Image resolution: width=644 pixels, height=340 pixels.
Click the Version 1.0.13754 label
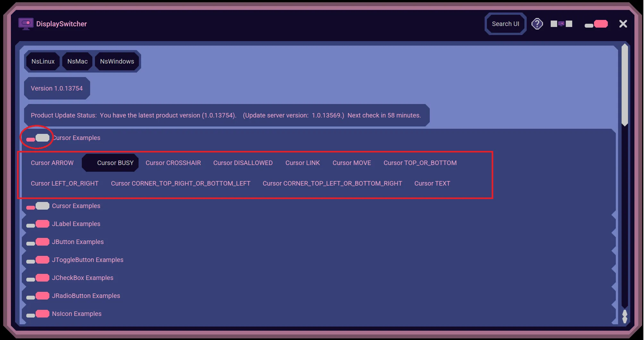57,88
